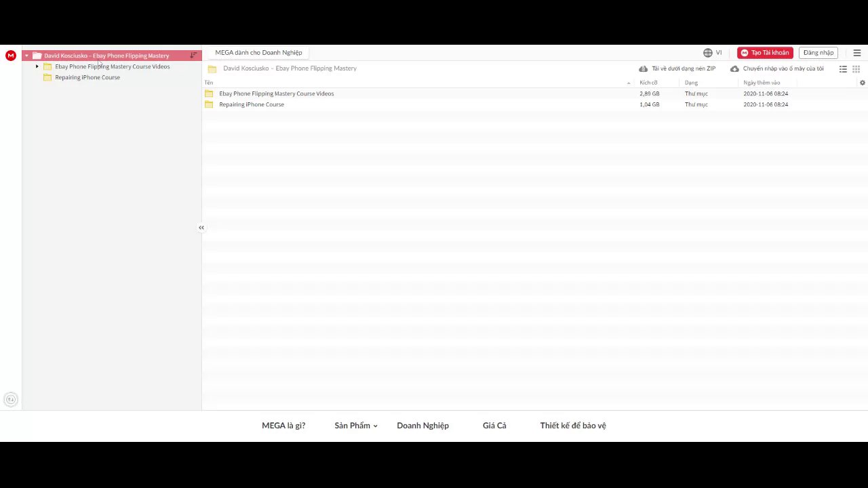Image resolution: width=868 pixels, height=488 pixels.
Task: Expand Ebay Phone Flipping Mastery Course Videos tree node
Action: point(37,66)
